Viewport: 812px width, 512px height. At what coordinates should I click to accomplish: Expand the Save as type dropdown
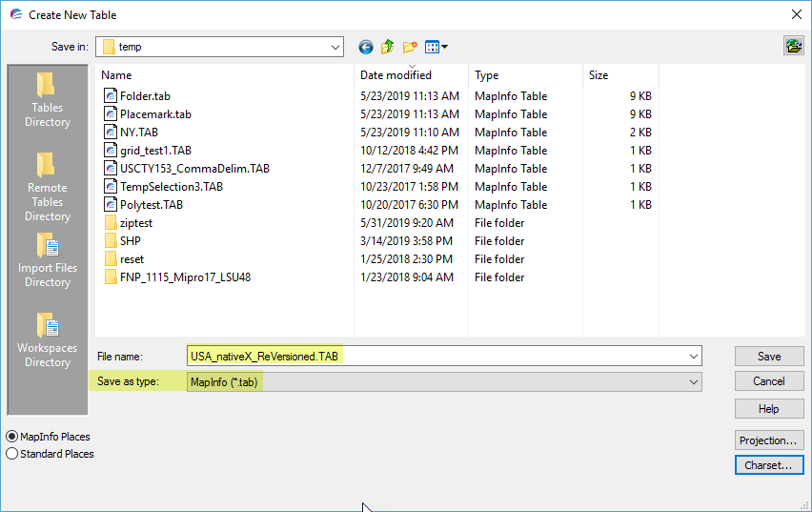pos(694,382)
